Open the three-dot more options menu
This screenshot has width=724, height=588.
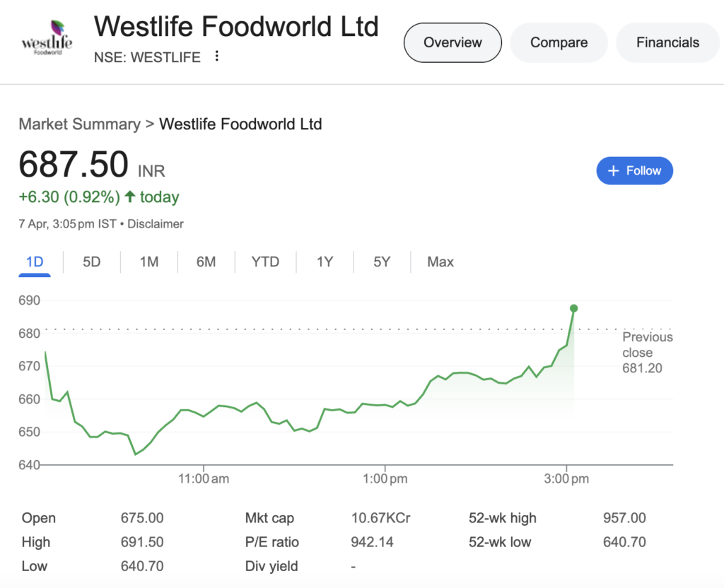(216, 57)
